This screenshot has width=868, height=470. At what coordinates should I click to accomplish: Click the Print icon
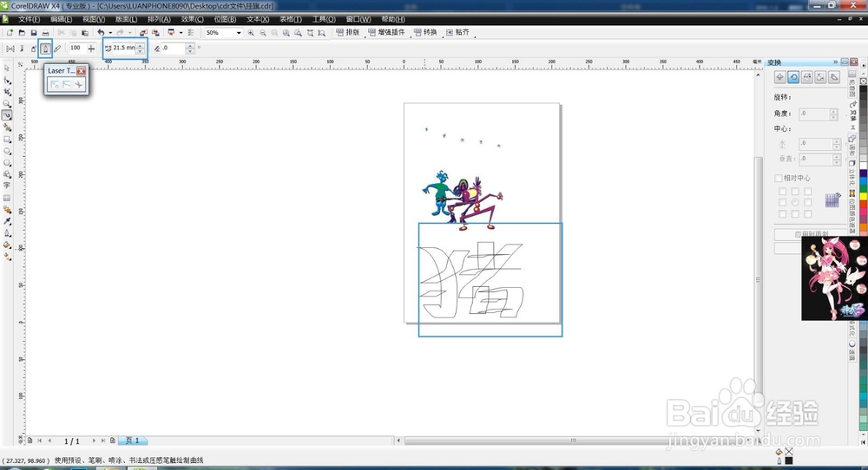click(x=45, y=33)
